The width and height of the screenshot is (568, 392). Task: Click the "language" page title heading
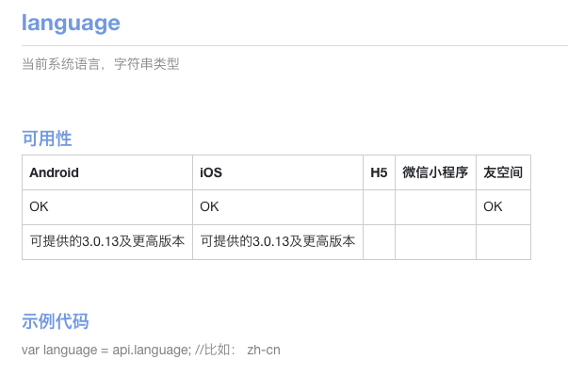tap(71, 23)
